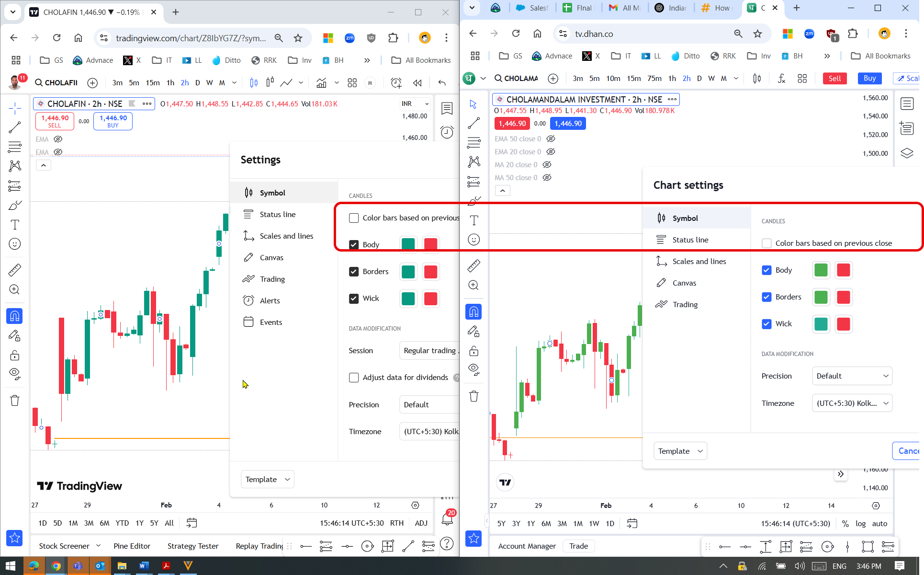Click undo arrow in TradingView toolbar
Screen dimensions: 924x575
coord(442,83)
